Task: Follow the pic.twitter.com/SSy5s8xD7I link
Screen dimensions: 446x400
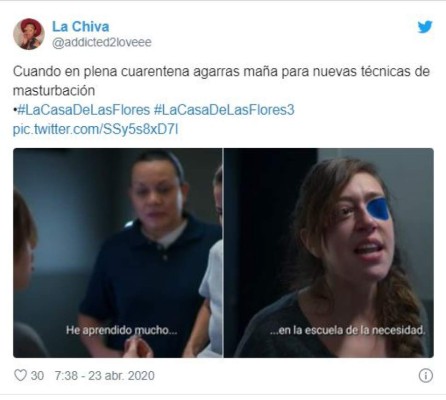Action: (x=96, y=129)
